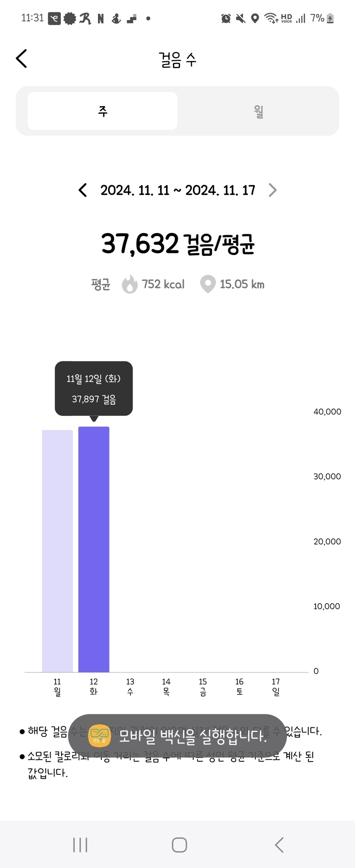
Task: Tap the location pin distance icon
Action: (x=208, y=284)
